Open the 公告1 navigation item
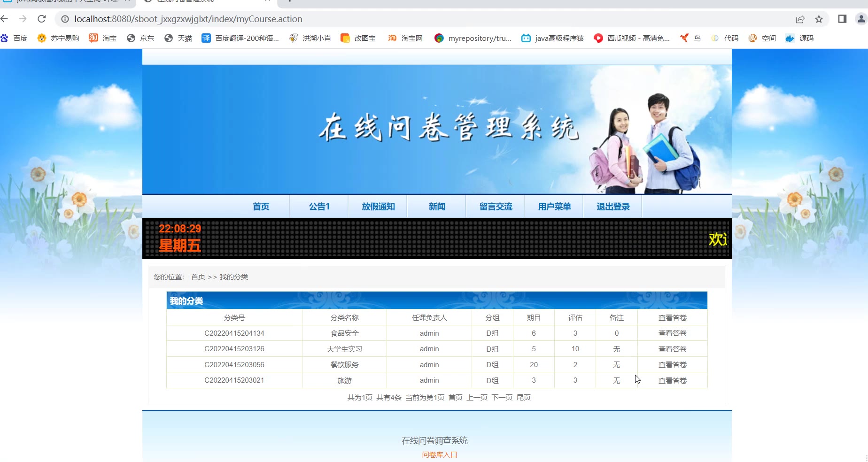 coord(319,207)
